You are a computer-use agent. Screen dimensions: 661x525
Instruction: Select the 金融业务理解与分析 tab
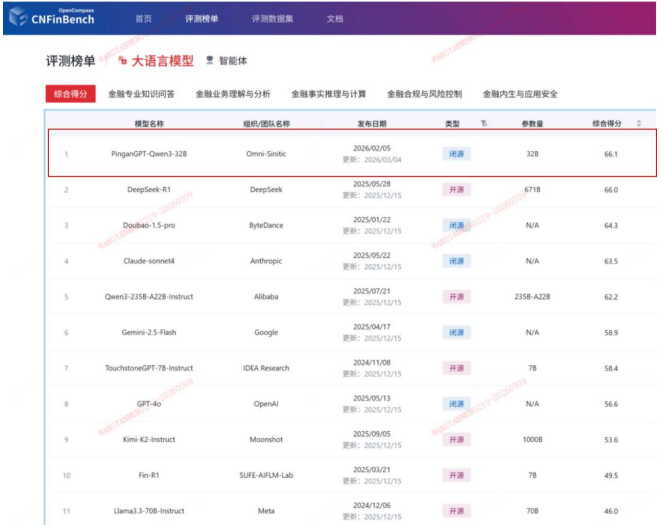point(232,94)
